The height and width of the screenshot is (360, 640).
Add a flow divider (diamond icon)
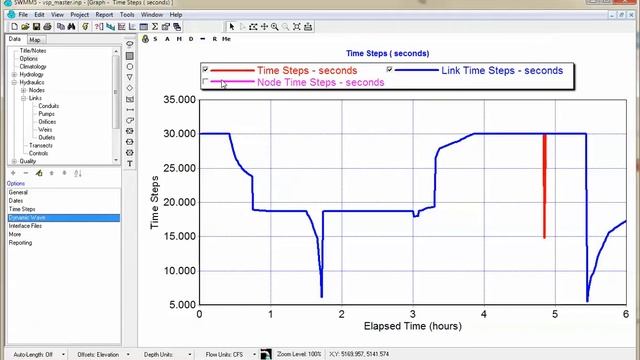[130, 88]
